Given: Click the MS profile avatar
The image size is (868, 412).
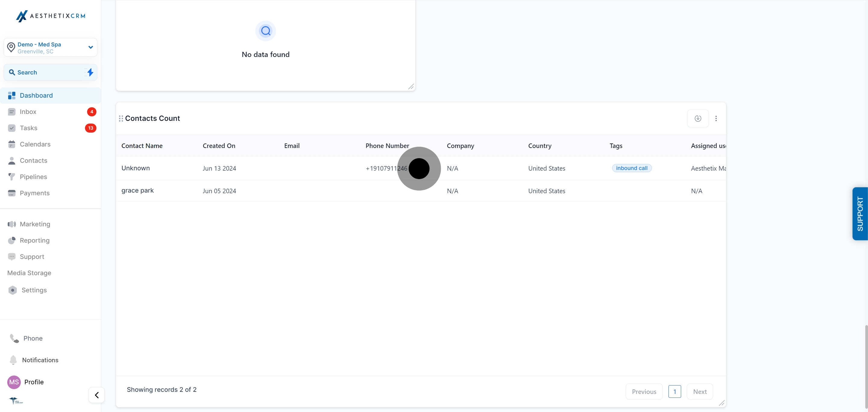Looking at the screenshot, I should tap(14, 382).
